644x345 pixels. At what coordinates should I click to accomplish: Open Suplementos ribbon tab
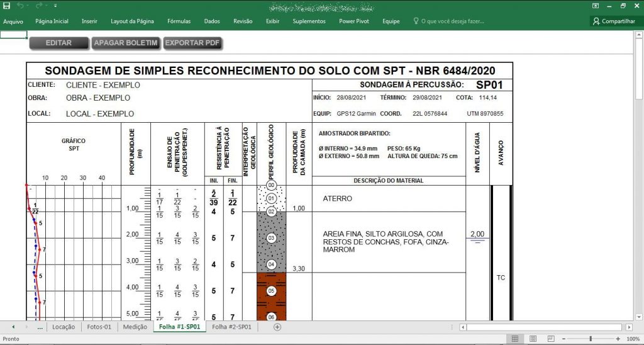pyautogui.click(x=309, y=21)
